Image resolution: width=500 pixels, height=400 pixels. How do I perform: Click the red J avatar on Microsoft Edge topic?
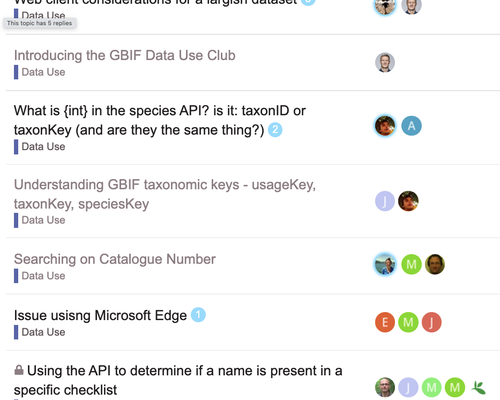tap(431, 322)
